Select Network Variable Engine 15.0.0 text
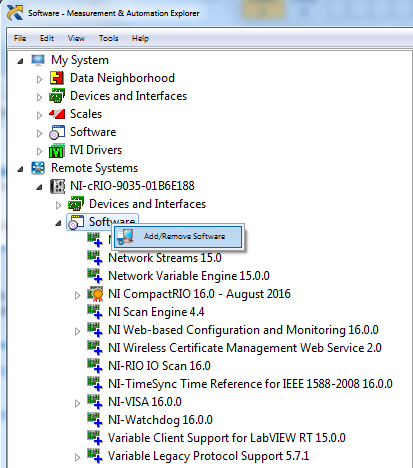Image resolution: width=413 pixels, height=468 pixels. (189, 276)
